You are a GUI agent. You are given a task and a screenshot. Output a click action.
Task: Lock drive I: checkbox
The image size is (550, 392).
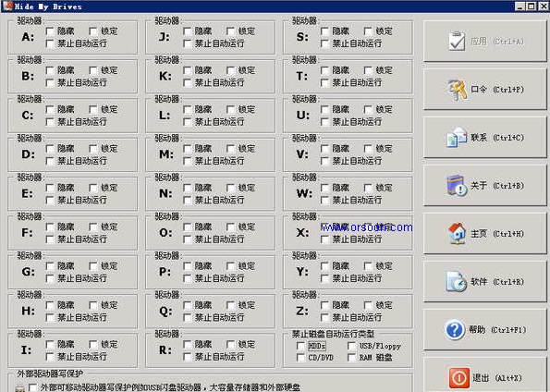[93, 344]
